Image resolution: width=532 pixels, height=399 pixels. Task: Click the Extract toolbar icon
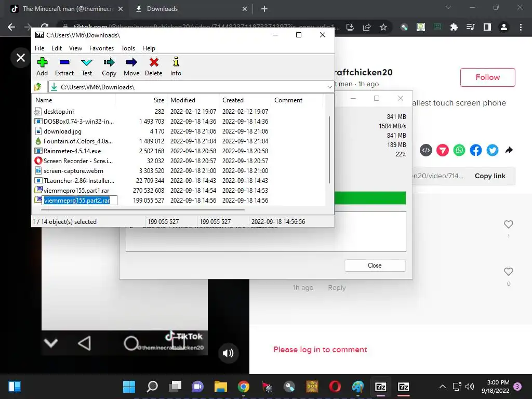pos(64,66)
